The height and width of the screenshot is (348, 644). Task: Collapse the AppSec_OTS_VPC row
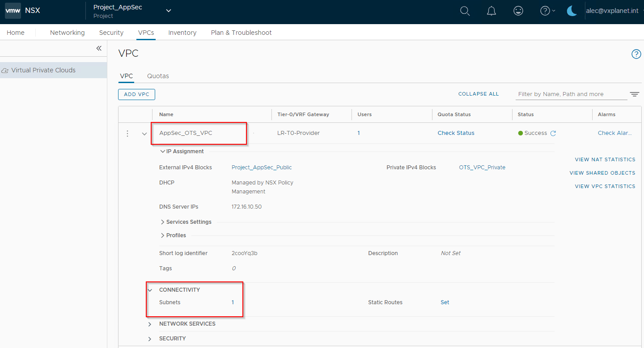(x=144, y=134)
